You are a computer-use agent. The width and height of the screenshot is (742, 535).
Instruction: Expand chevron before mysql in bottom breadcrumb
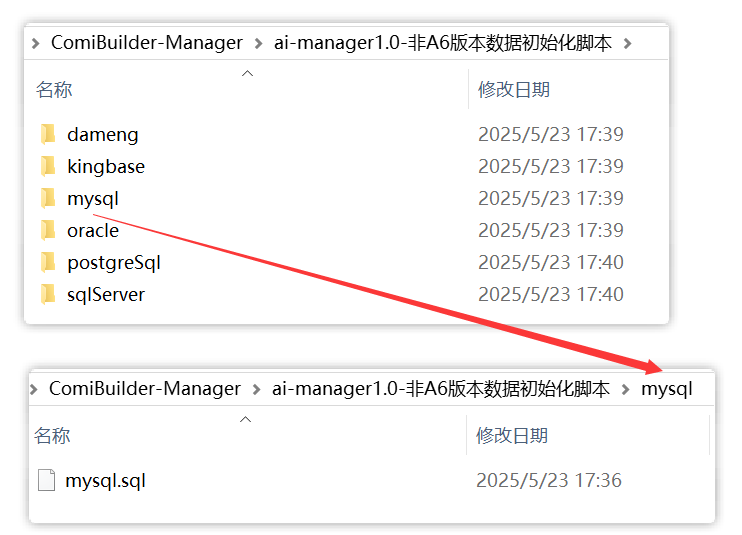tap(626, 389)
